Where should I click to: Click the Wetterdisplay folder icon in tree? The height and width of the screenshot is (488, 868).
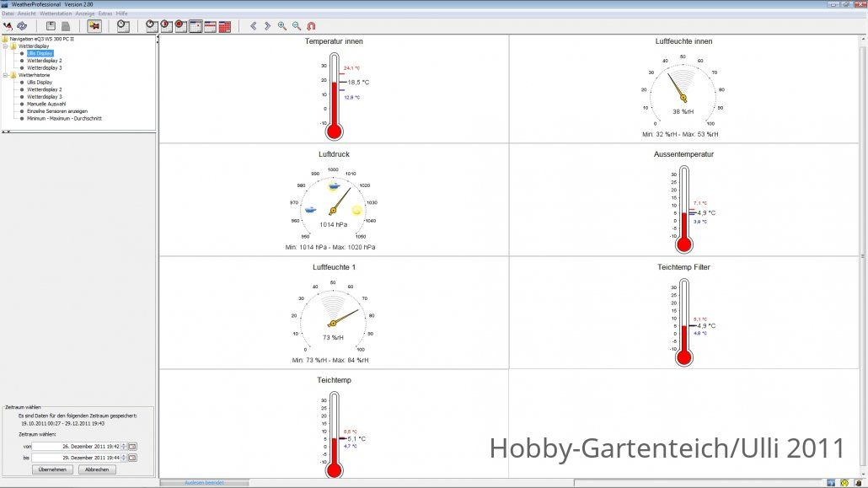pyautogui.click(x=13, y=46)
